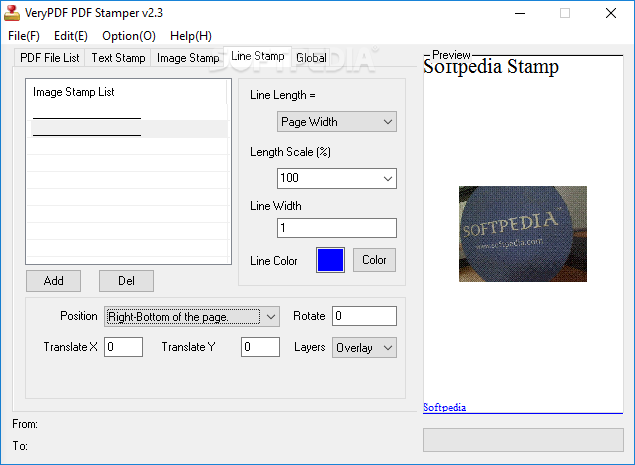
Task: Click the Line Width input field
Action: [x=337, y=228]
